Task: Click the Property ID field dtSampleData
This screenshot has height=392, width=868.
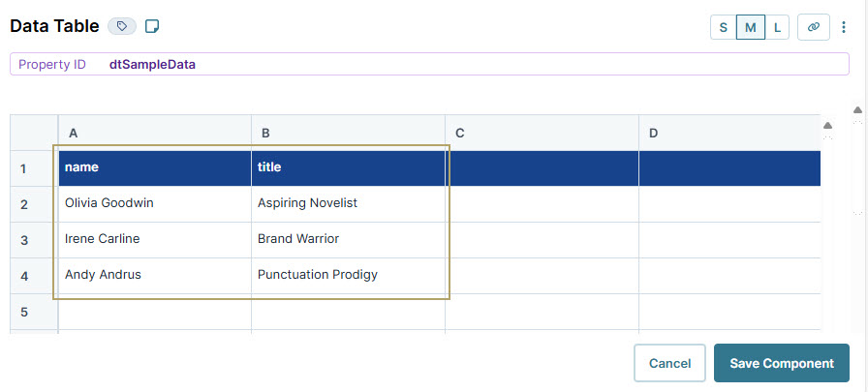Action: coord(429,64)
